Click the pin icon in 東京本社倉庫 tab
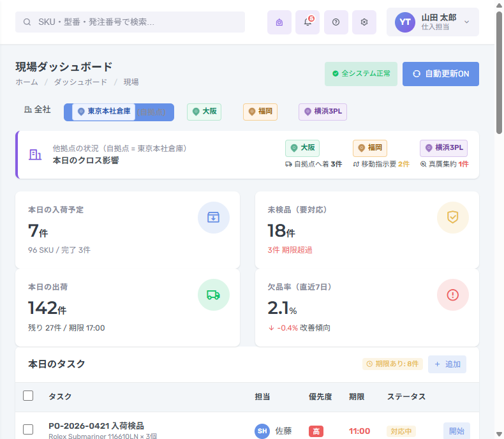 (81, 112)
